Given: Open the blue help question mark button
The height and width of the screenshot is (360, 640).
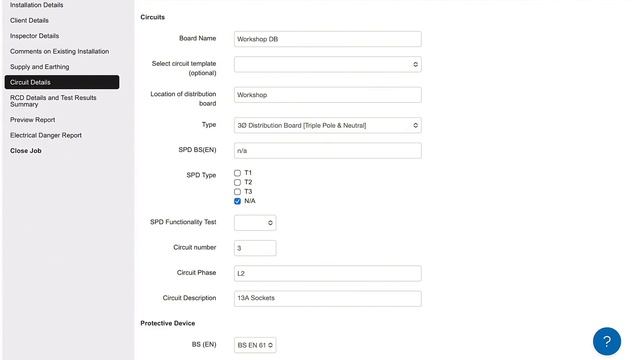Looking at the screenshot, I should pos(607,341).
